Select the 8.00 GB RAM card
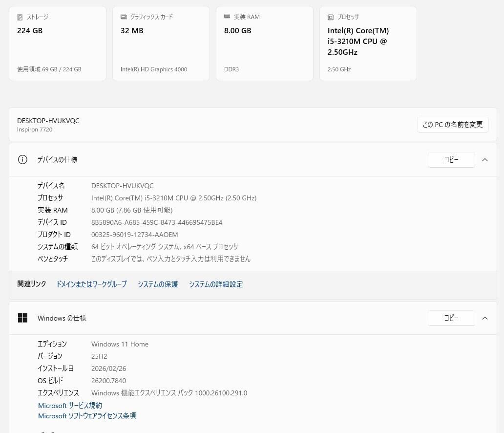This screenshot has width=504, height=433. (265, 43)
